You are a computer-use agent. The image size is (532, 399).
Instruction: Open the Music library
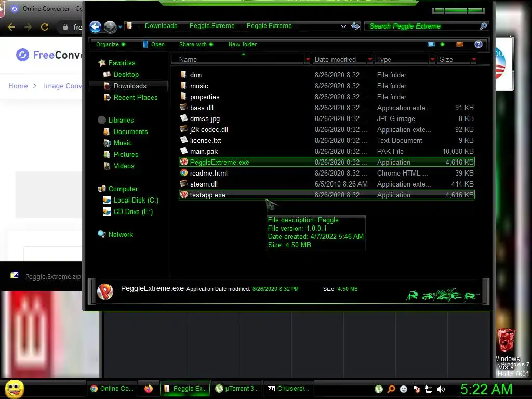[123, 143]
